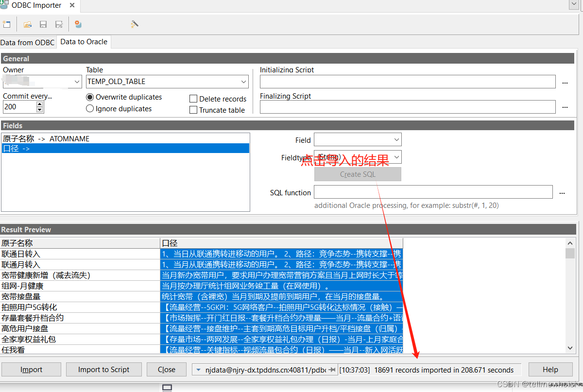
Task: Click the Save As toolbar icon
Action: [x=59, y=24]
